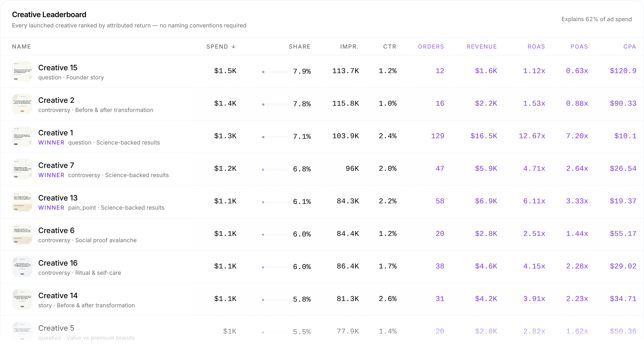Image resolution: width=644 pixels, height=349 pixels.
Task: Click the CTR column header
Action: (x=390, y=47)
